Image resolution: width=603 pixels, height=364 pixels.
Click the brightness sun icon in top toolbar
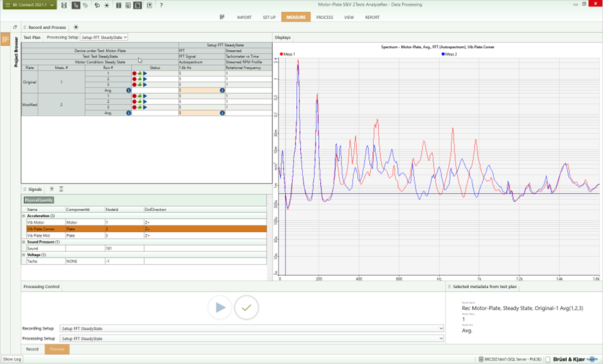[106, 5]
